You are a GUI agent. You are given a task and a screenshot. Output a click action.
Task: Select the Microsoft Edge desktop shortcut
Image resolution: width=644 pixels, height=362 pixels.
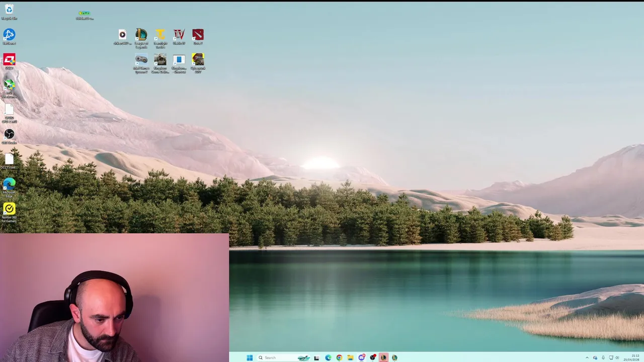pos(9,187)
